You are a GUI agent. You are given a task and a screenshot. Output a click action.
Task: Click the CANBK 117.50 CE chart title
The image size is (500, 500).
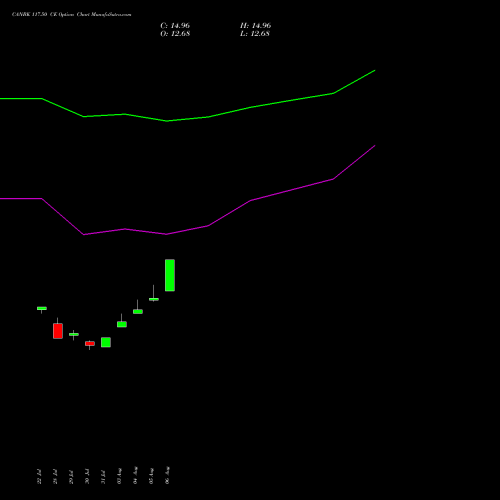pyautogui.click(x=71, y=14)
